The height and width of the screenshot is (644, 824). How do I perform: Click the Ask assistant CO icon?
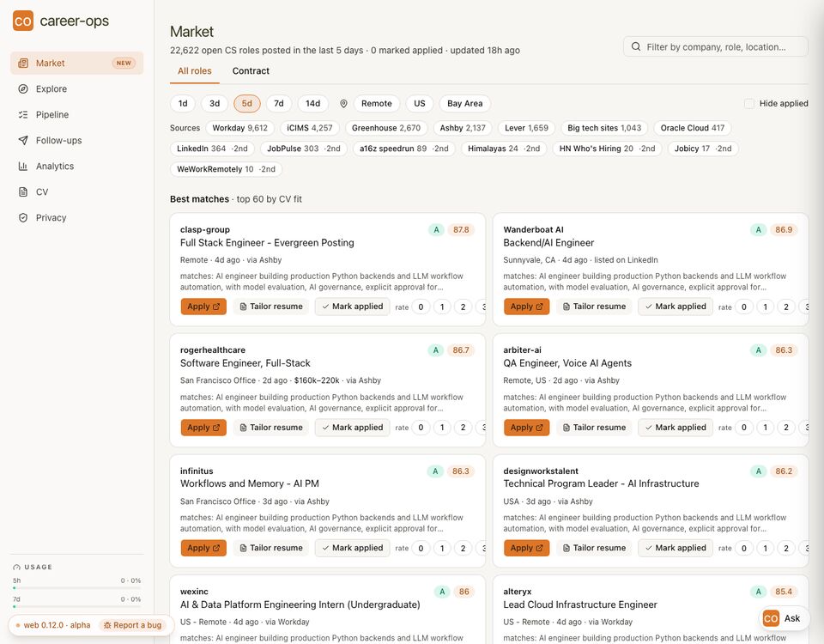(771, 618)
